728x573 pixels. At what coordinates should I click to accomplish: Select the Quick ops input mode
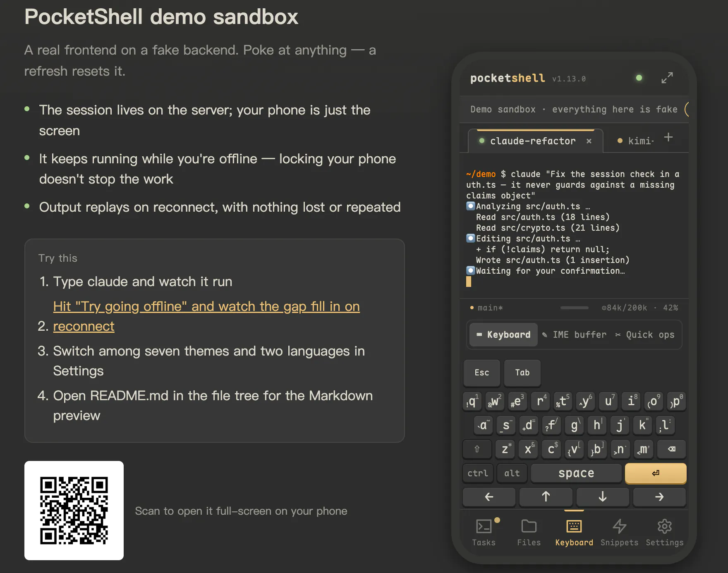pos(645,334)
